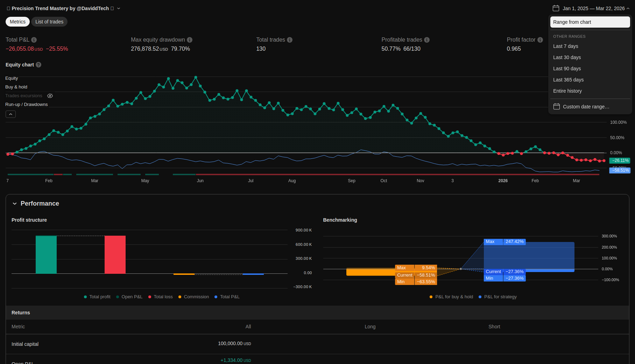Screen dimensions: 635x364
Task: Click the Total P&L info icon
Action: (x=34, y=40)
